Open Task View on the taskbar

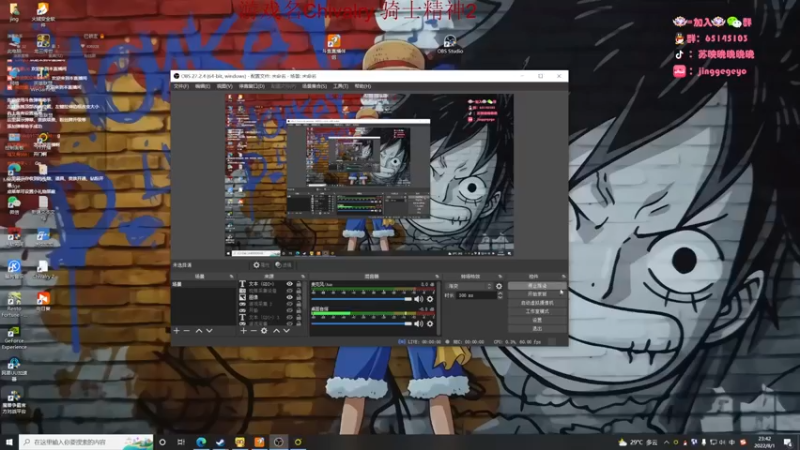(181, 442)
